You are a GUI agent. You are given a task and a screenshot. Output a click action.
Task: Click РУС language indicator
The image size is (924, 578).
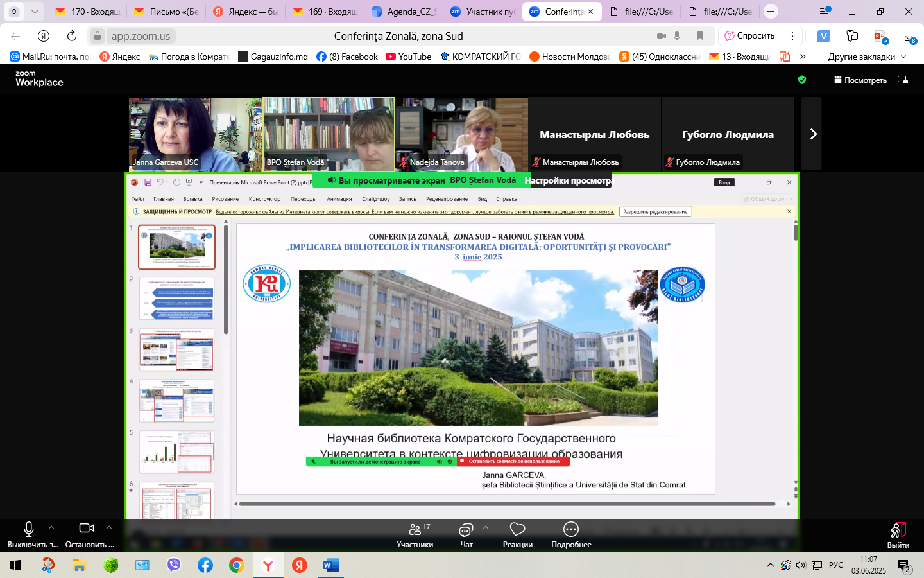[x=836, y=565]
